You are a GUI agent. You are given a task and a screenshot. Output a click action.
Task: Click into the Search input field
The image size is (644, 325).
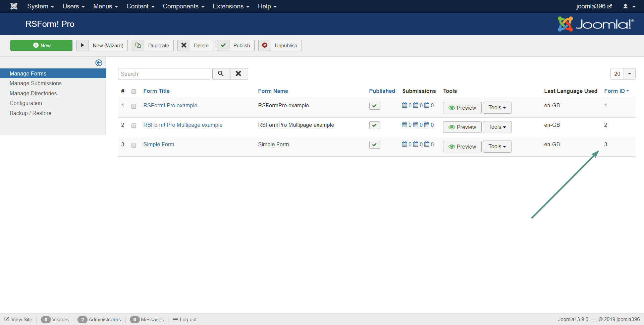pos(164,74)
